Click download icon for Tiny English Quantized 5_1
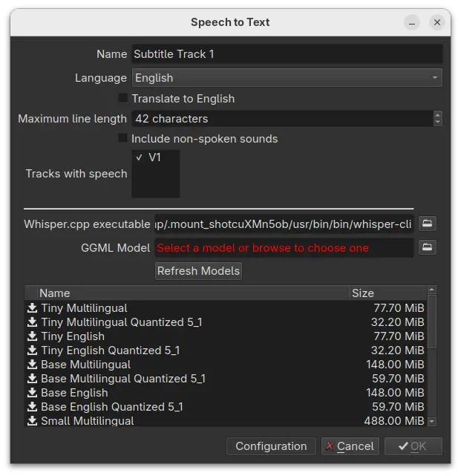 click(x=33, y=351)
